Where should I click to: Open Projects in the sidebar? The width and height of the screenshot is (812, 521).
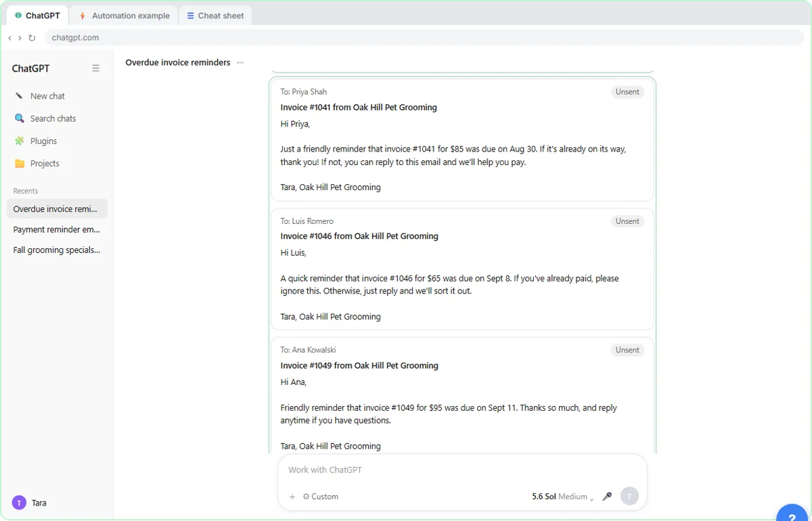point(57,163)
